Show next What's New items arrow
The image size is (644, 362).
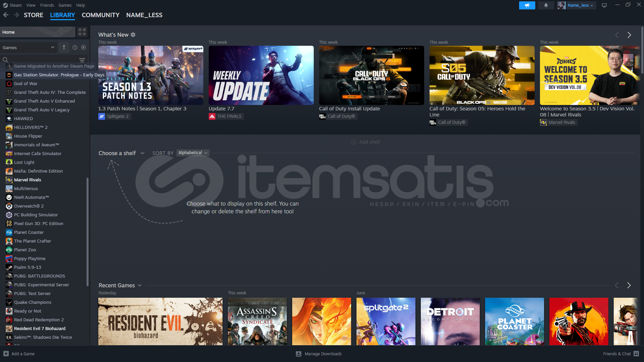coord(629,35)
